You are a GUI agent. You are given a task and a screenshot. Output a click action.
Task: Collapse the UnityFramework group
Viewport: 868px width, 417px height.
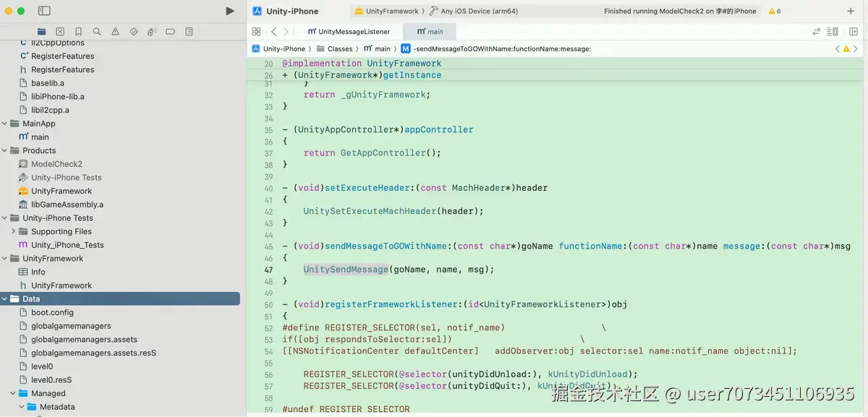(5, 258)
